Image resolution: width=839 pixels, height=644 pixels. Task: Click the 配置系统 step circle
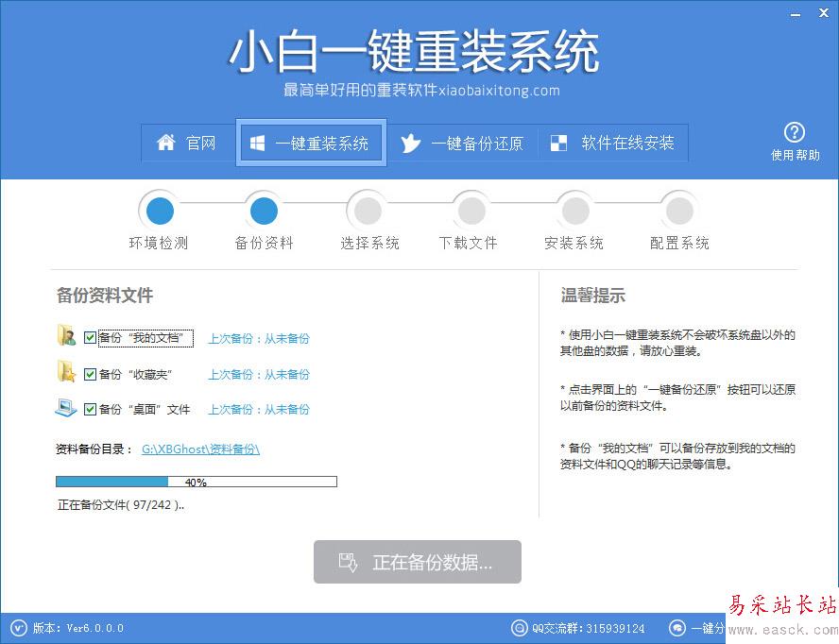(679, 211)
